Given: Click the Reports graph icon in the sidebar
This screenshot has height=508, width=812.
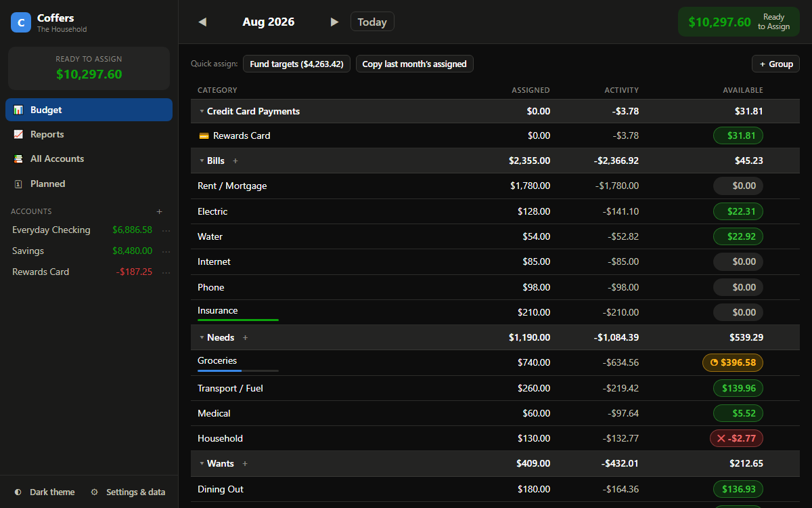Looking at the screenshot, I should click(x=18, y=134).
